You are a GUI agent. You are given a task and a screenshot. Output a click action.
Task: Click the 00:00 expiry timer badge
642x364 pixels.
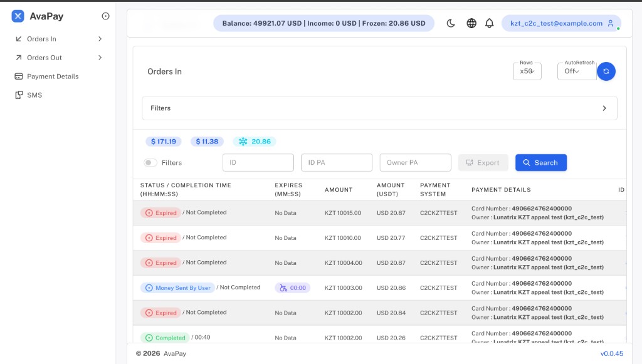click(x=293, y=288)
